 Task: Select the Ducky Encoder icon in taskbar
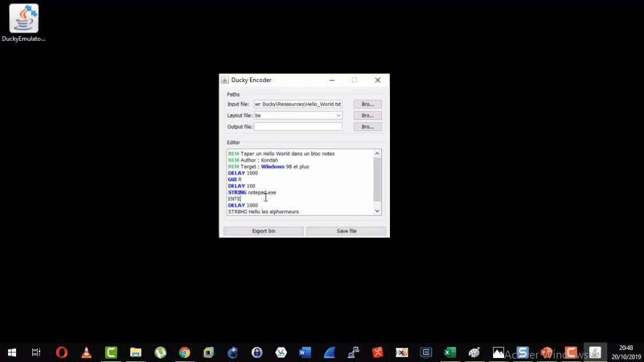(595, 352)
